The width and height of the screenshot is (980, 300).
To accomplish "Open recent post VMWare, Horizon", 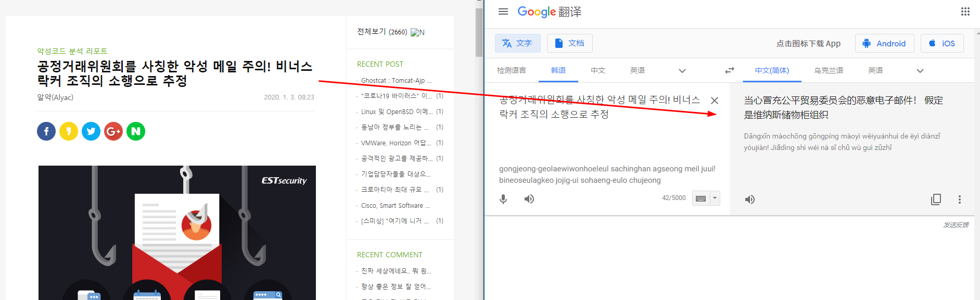I will point(396,143).
